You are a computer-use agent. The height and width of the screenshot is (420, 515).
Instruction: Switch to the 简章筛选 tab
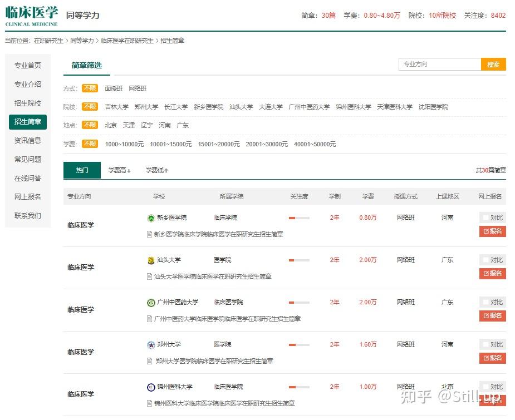[x=87, y=65]
